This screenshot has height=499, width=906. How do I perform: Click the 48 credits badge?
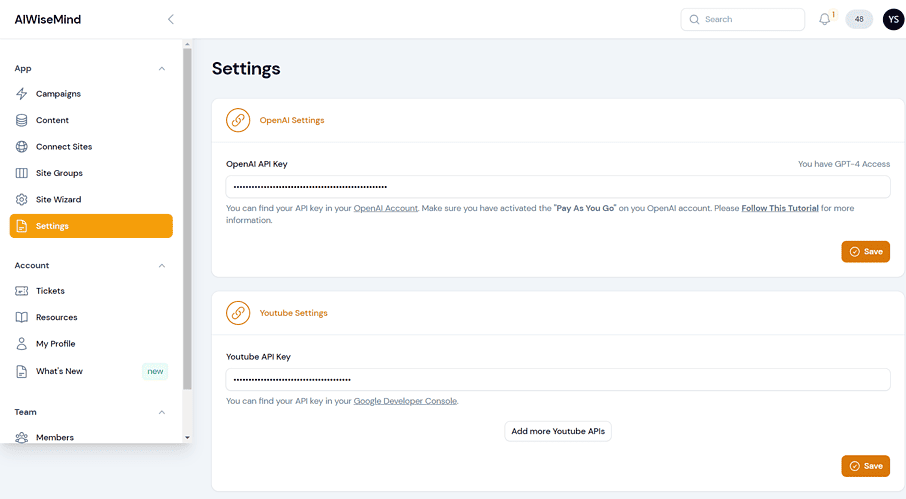(859, 19)
